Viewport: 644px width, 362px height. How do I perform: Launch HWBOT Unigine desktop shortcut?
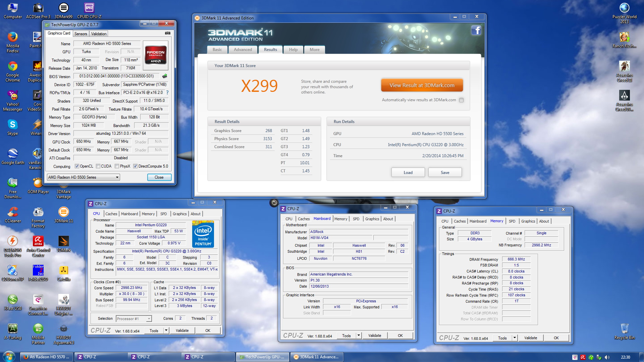click(63, 305)
